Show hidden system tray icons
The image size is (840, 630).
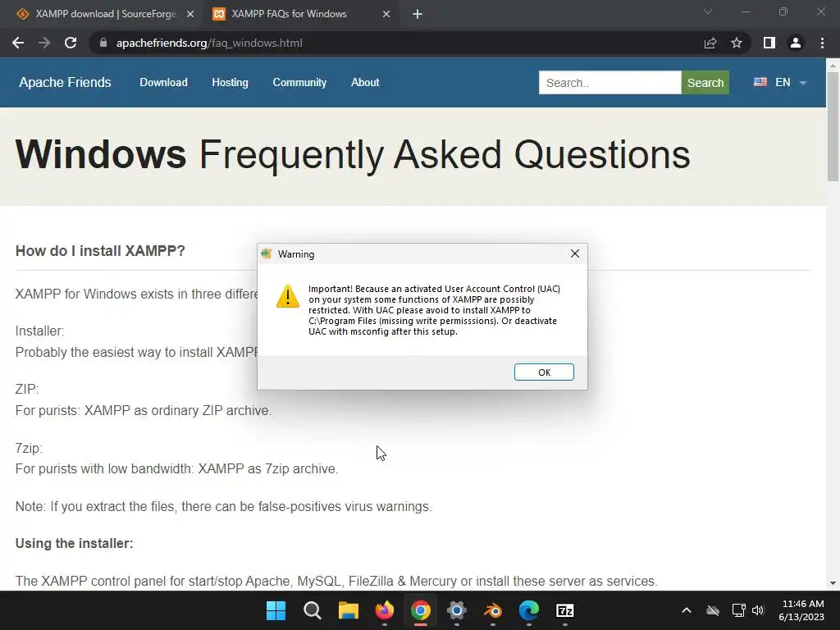point(687,610)
